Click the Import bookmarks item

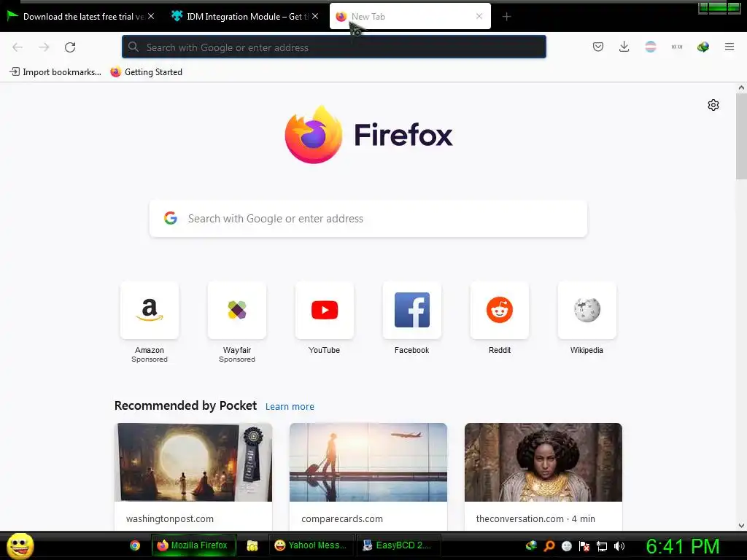55,72
